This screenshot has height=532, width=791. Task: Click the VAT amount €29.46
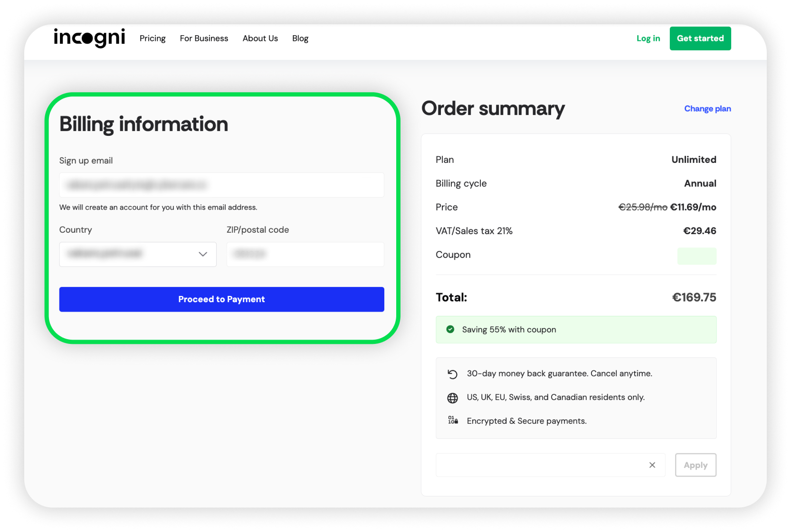point(700,231)
